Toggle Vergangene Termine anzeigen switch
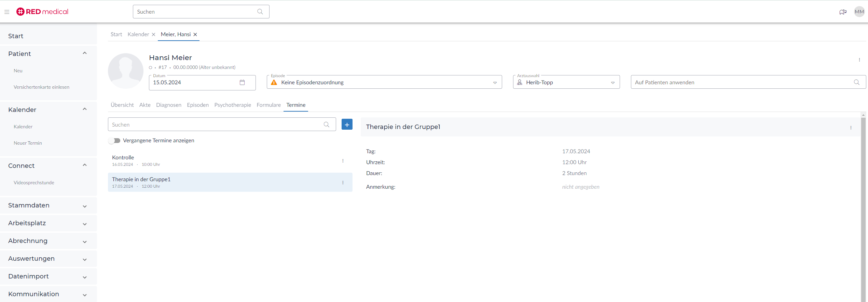The width and height of the screenshot is (868, 302). click(x=114, y=141)
